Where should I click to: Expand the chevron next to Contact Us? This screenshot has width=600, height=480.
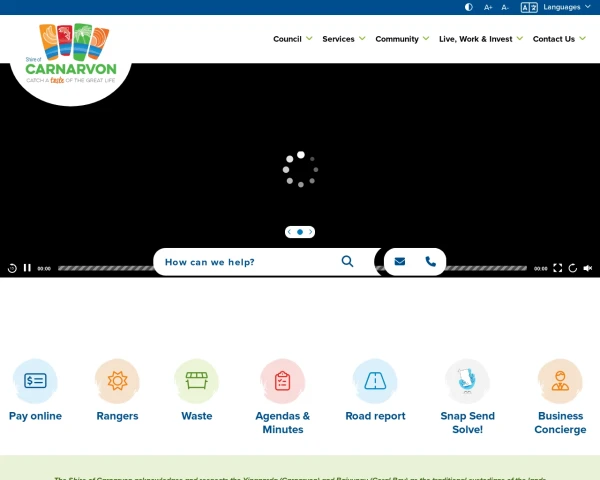click(x=582, y=38)
